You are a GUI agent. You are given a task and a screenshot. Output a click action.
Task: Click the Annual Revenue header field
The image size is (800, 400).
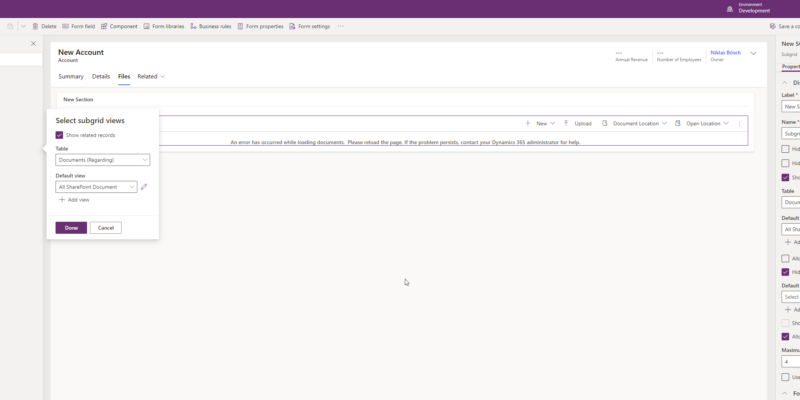631,56
